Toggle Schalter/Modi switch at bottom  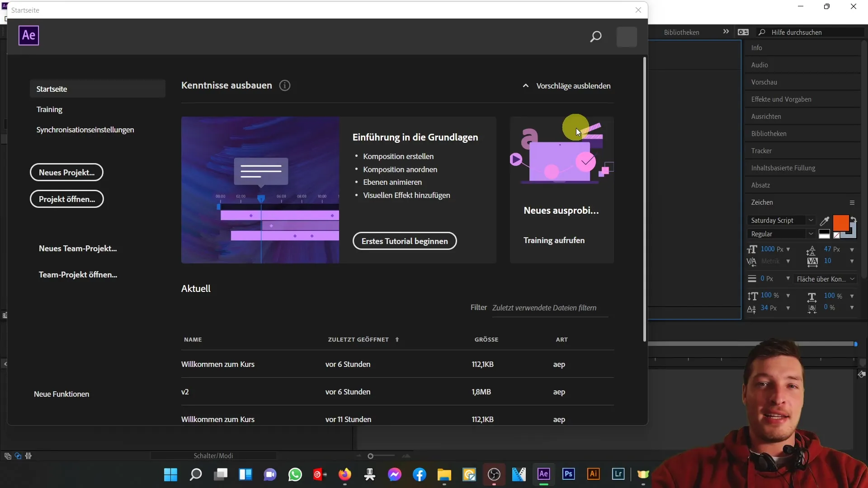213,455
